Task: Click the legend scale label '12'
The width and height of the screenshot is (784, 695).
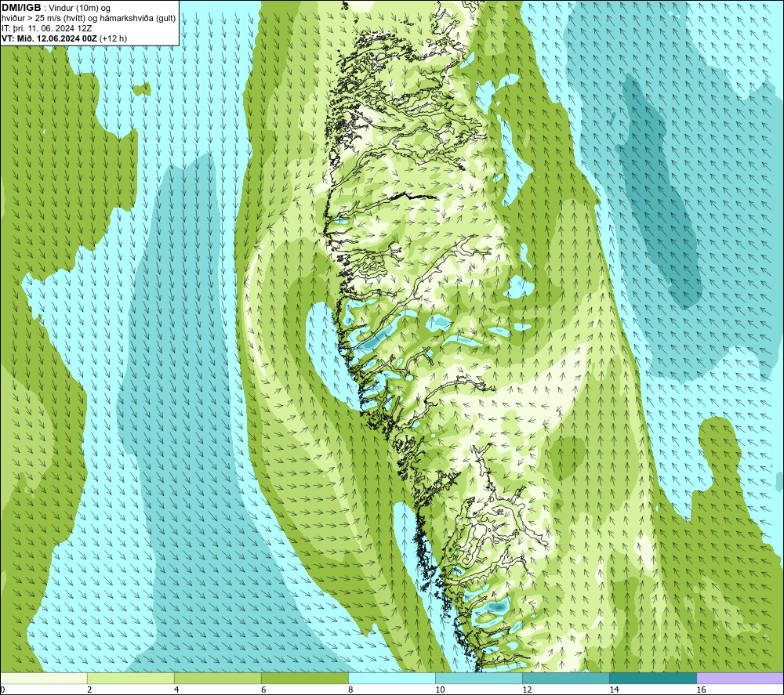Action: [x=527, y=690]
